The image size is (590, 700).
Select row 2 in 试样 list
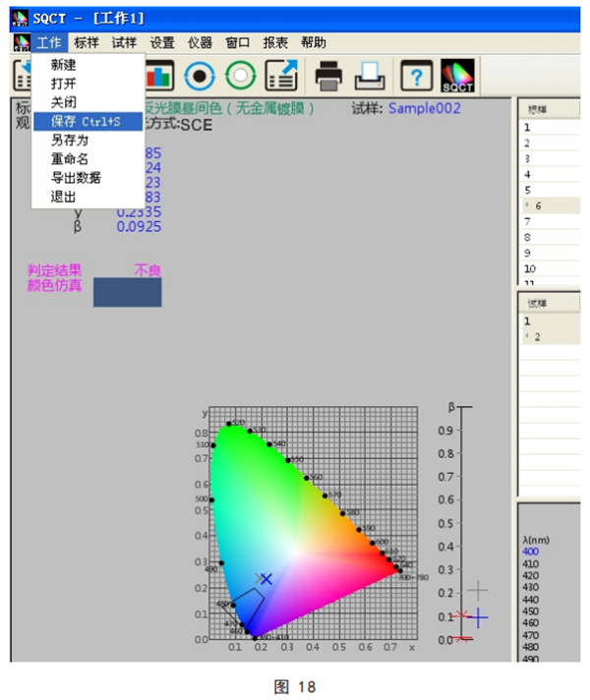pos(546,336)
